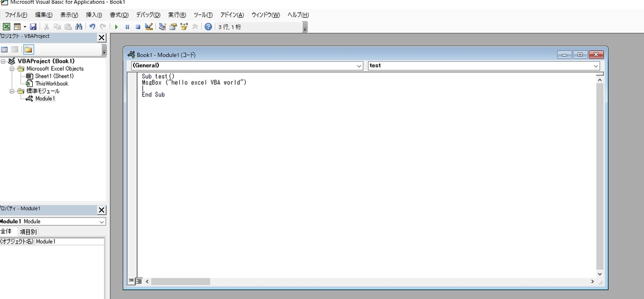Open Project pane toolbar options arrow
The width and height of the screenshot is (644, 299).
(104, 50)
